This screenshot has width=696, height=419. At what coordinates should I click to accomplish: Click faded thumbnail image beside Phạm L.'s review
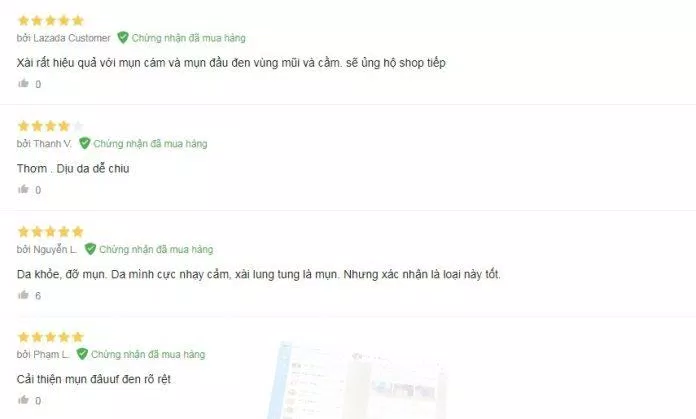click(357, 380)
